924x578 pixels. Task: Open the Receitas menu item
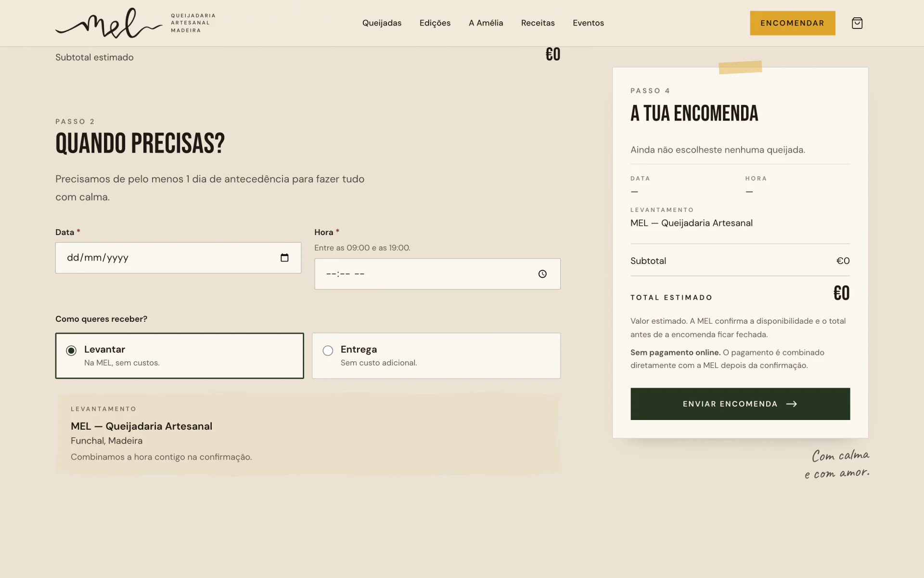(x=538, y=23)
